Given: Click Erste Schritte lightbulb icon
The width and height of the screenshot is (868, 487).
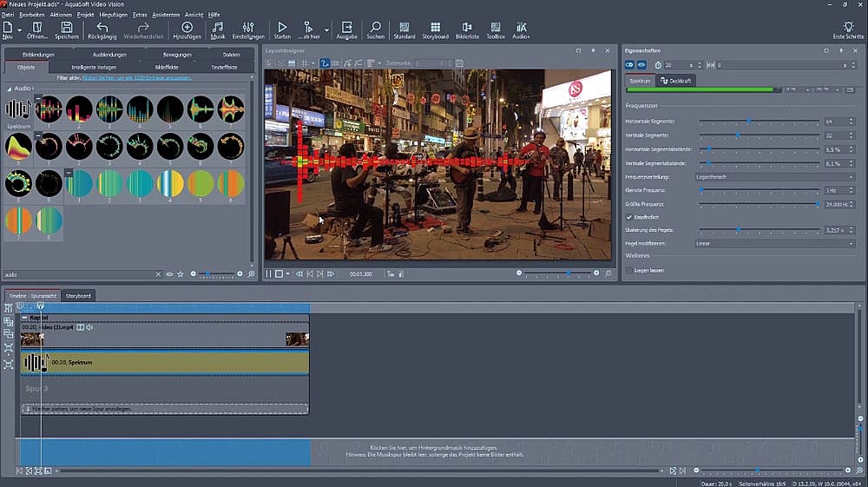Looking at the screenshot, I should pos(848,28).
